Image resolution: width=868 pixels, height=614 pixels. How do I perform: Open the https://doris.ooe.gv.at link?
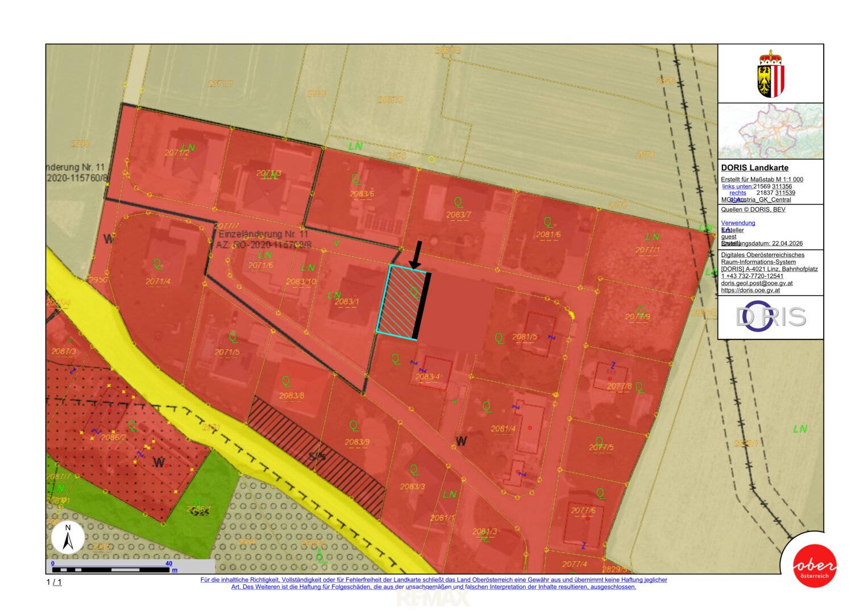click(750, 290)
